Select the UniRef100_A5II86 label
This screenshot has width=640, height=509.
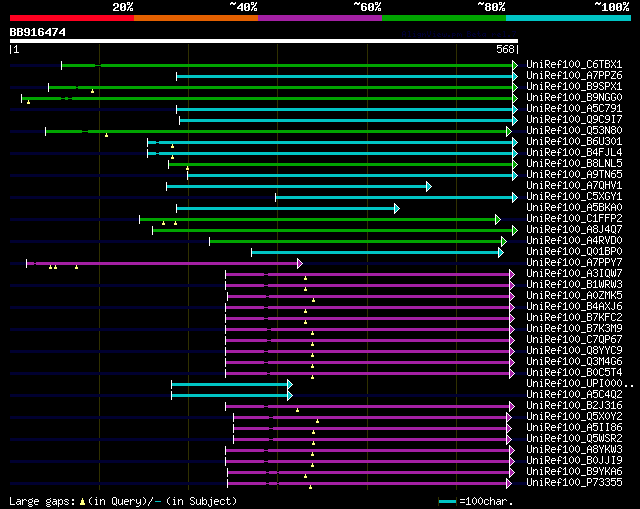pos(574,428)
